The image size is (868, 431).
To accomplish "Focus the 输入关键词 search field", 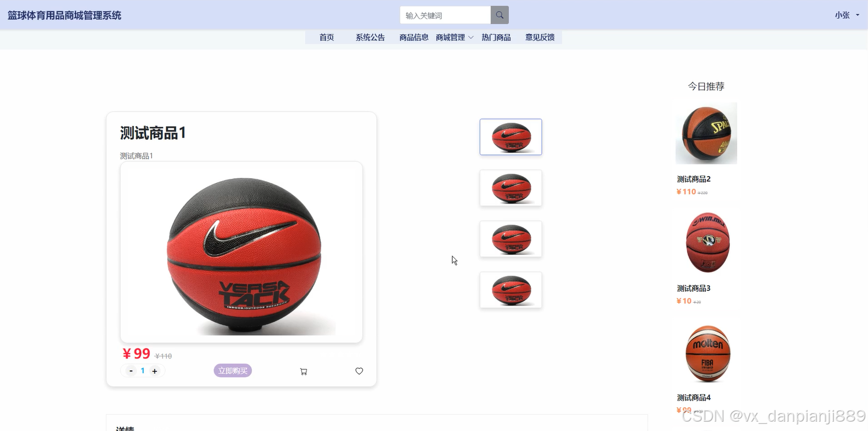I will pos(445,15).
